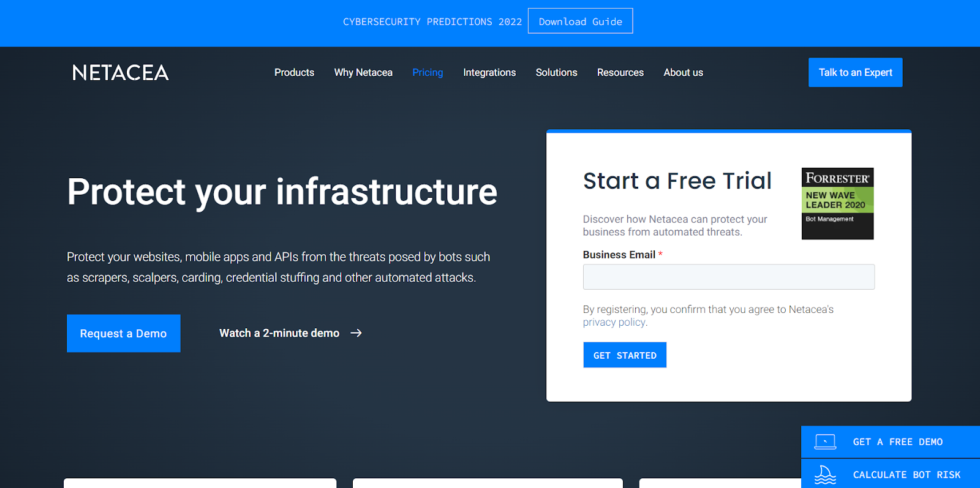
Task: Open the Products menu
Action: tap(294, 72)
